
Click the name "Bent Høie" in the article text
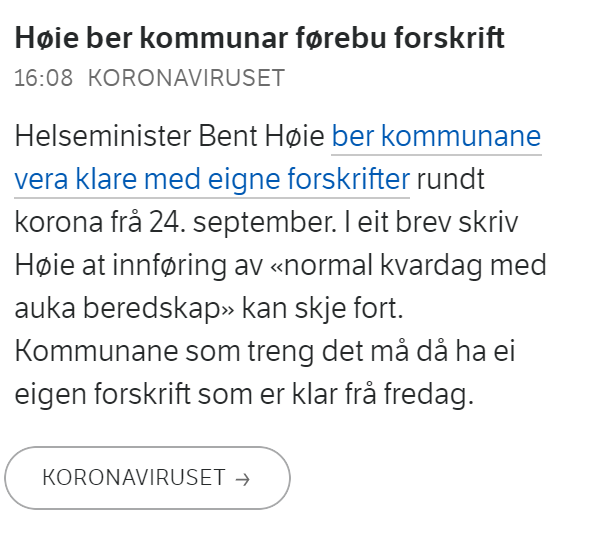262,136
